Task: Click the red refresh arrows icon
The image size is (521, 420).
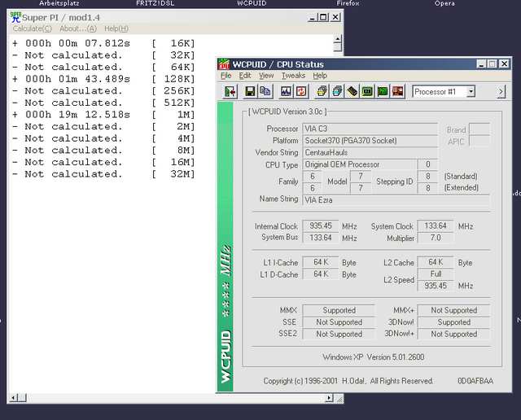Action: coord(301,91)
